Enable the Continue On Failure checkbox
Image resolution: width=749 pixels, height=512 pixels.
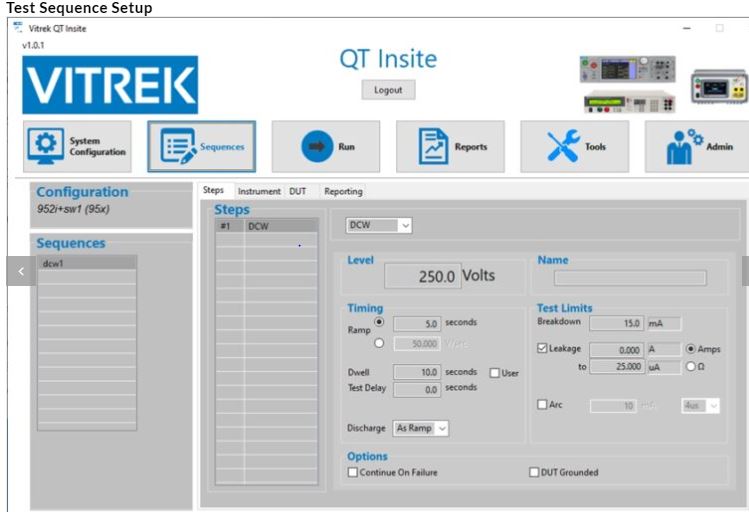[x=352, y=473]
